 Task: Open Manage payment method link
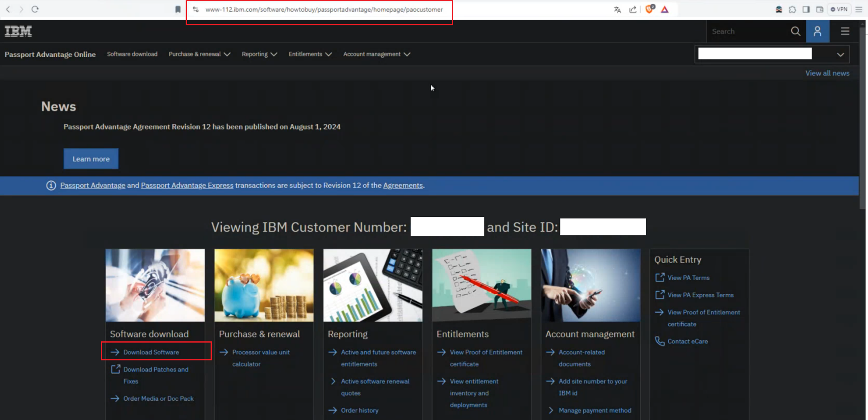pyautogui.click(x=595, y=410)
